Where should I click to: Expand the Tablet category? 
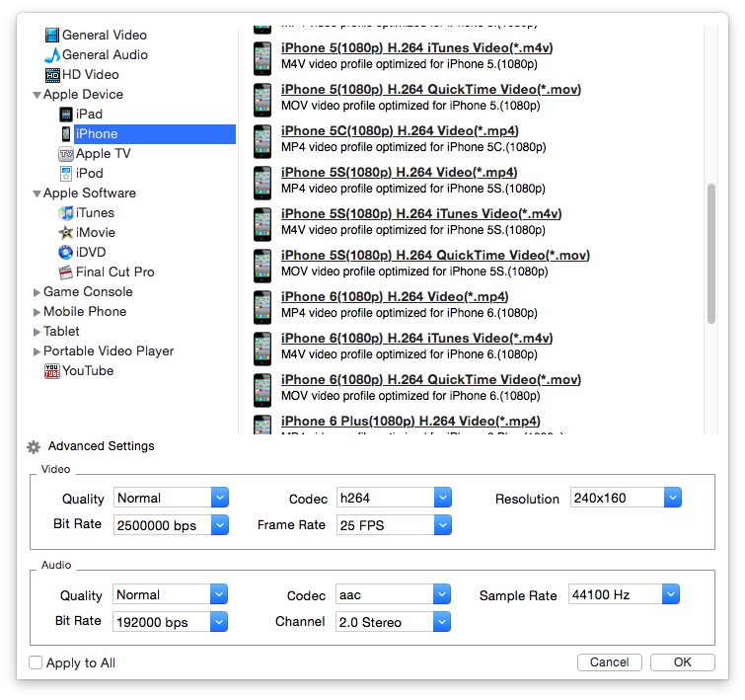(37, 332)
